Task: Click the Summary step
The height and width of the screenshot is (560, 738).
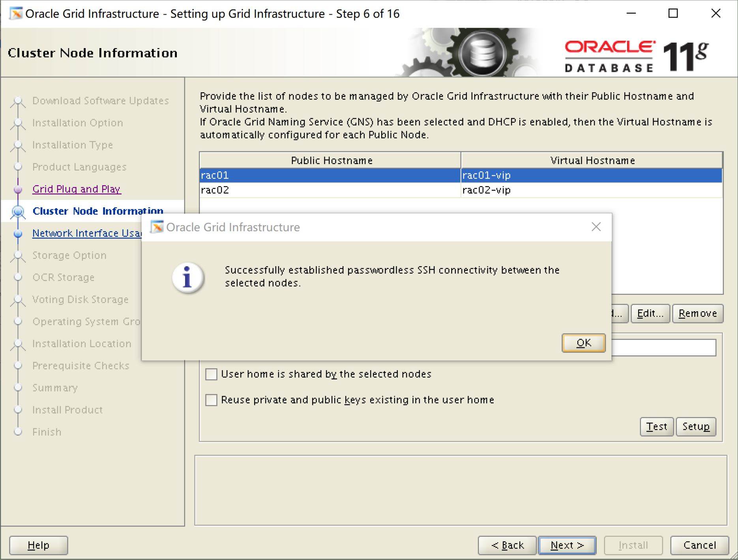Action: [x=55, y=388]
